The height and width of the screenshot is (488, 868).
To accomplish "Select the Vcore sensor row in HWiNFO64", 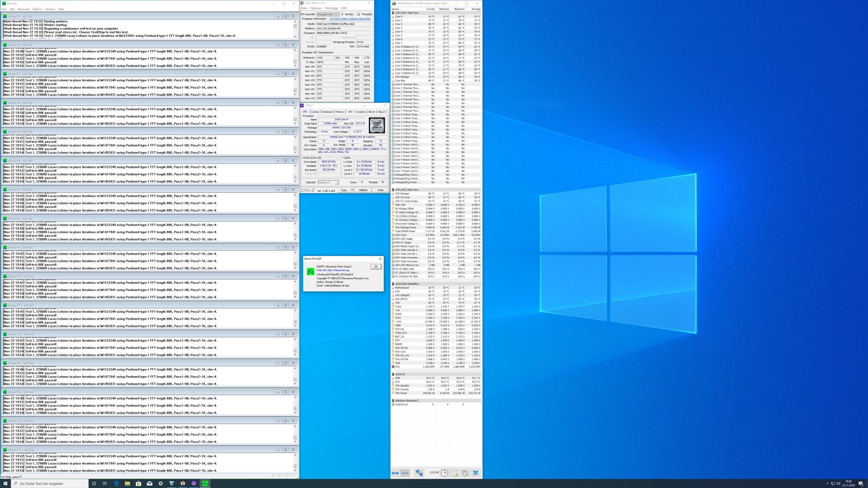I will pyautogui.click(x=437, y=307).
